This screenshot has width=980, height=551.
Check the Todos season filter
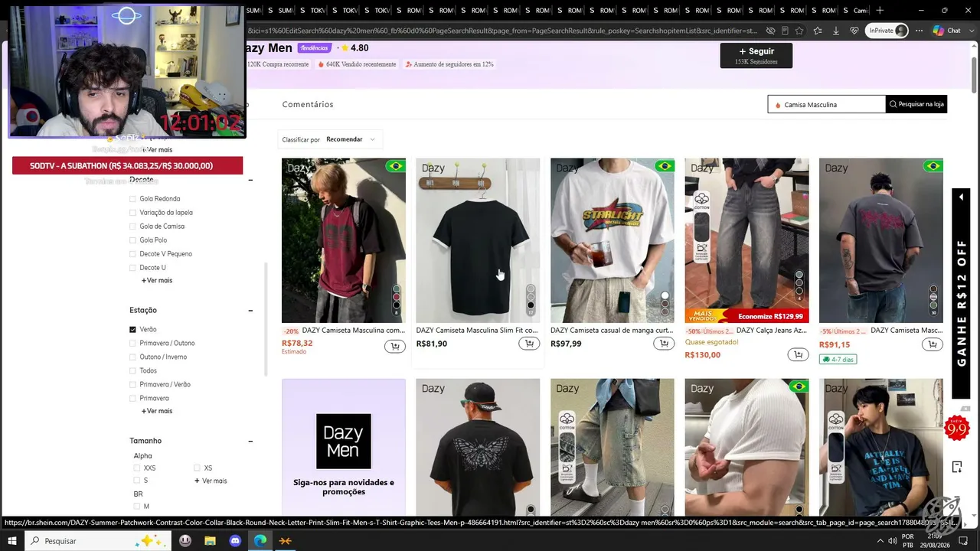(132, 371)
